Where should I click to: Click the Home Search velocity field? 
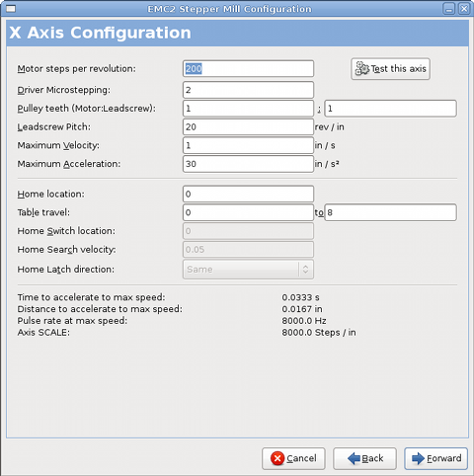click(x=248, y=249)
